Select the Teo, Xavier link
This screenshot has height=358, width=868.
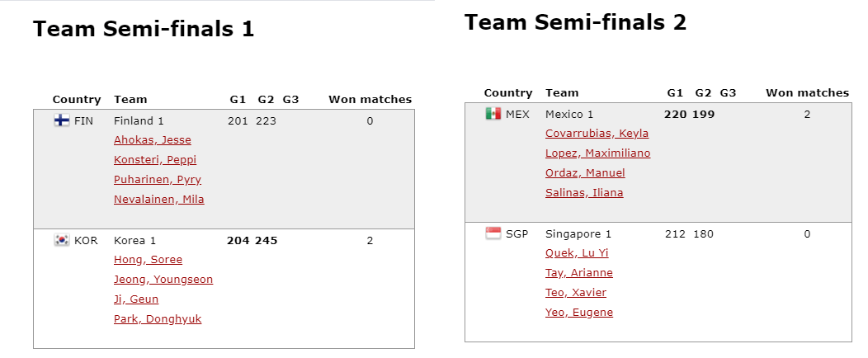[576, 293]
